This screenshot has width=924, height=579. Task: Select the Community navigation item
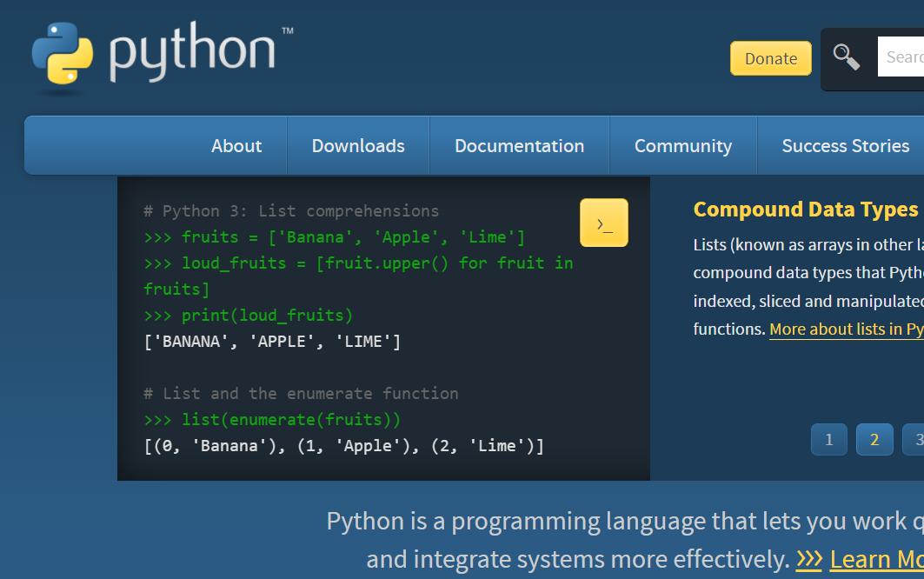point(683,146)
